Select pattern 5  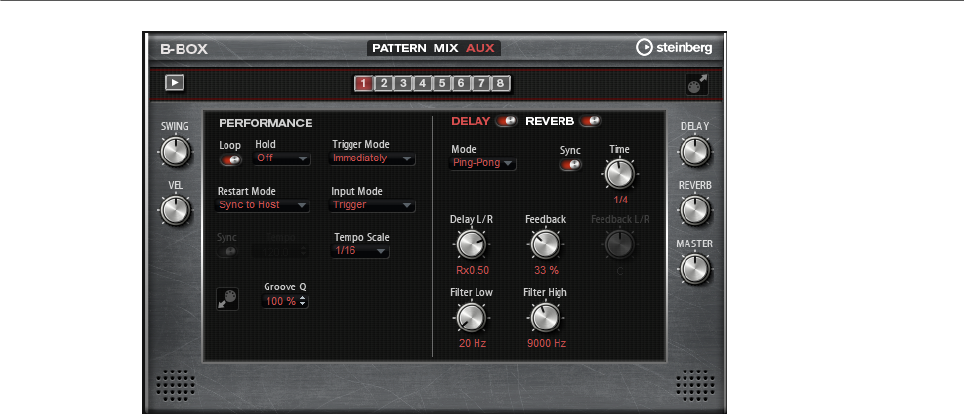pyautogui.click(x=441, y=84)
